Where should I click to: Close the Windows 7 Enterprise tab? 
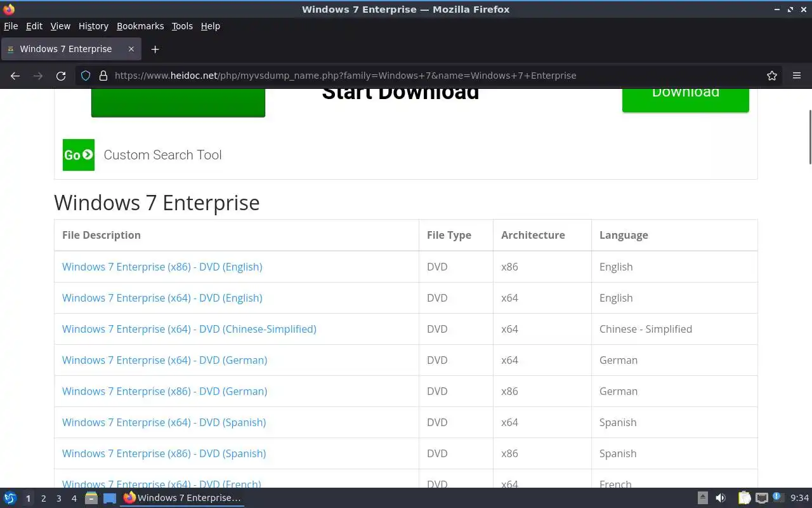(x=131, y=49)
